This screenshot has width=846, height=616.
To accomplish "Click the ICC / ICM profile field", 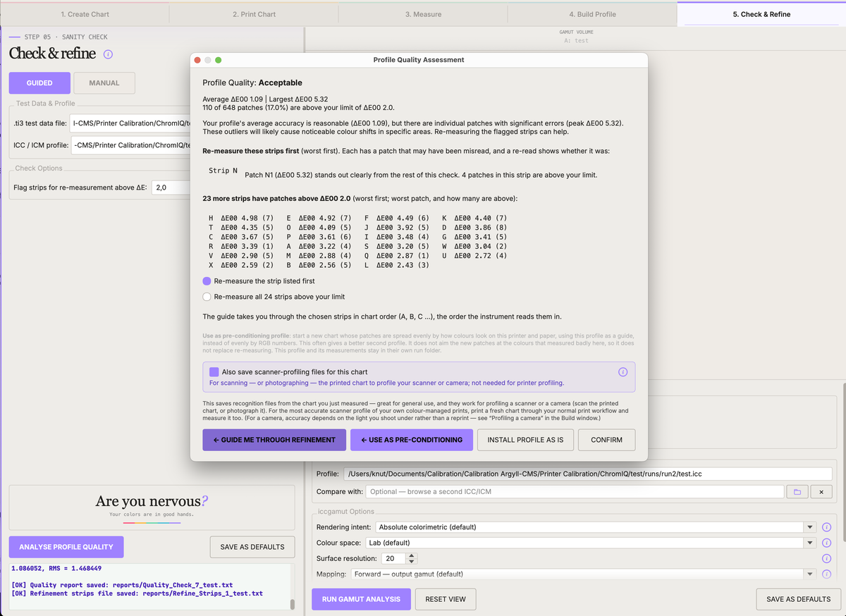I will (x=131, y=145).
